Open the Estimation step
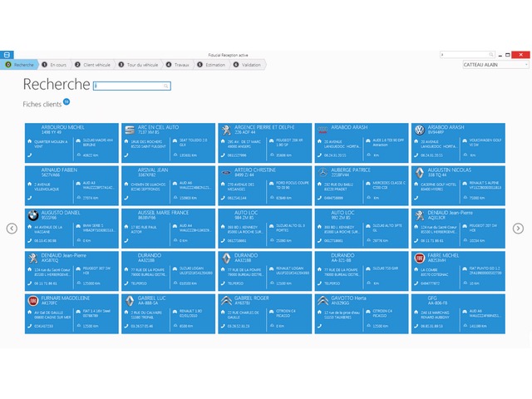The height and width of the screenshot is (399, 532). click(212, 65)
